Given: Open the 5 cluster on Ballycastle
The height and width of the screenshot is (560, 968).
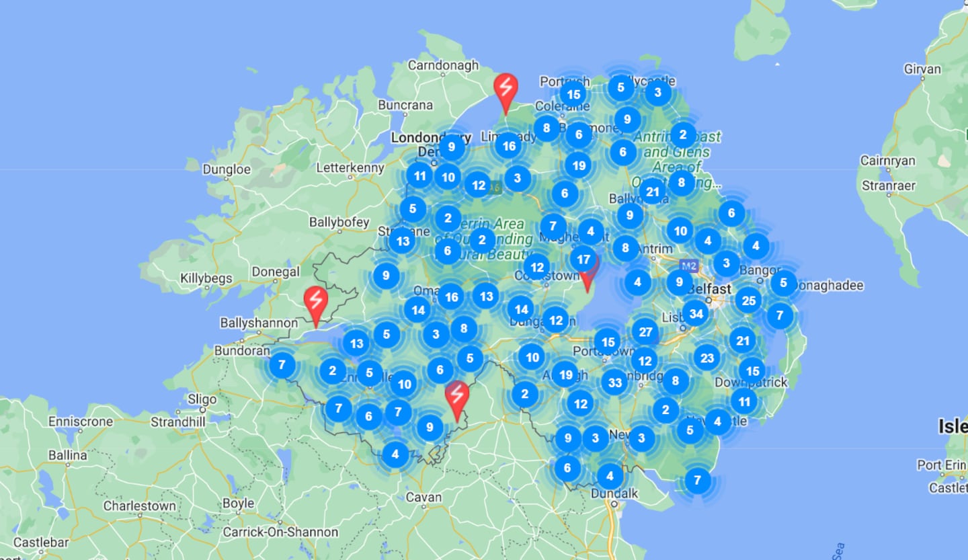Looking at the screenshot, I should (620, 87).
